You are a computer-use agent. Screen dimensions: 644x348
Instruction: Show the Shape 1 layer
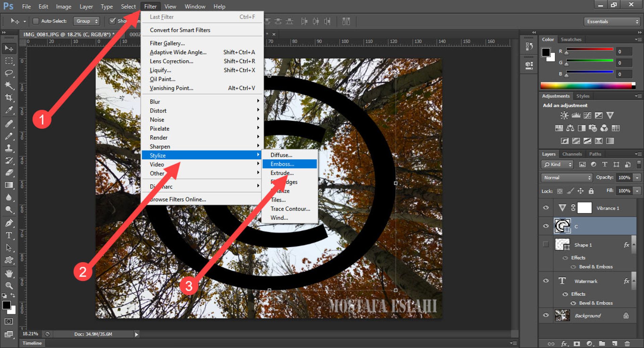click(546, 244)
